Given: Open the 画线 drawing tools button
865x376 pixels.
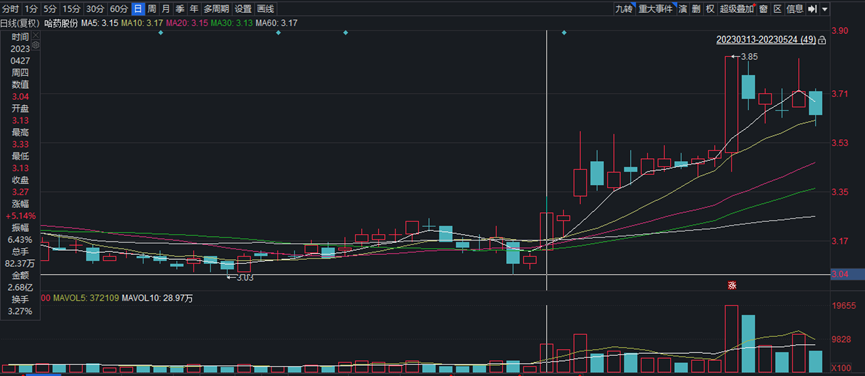Looking at the screenshot, I should click(x=265, y=9).
